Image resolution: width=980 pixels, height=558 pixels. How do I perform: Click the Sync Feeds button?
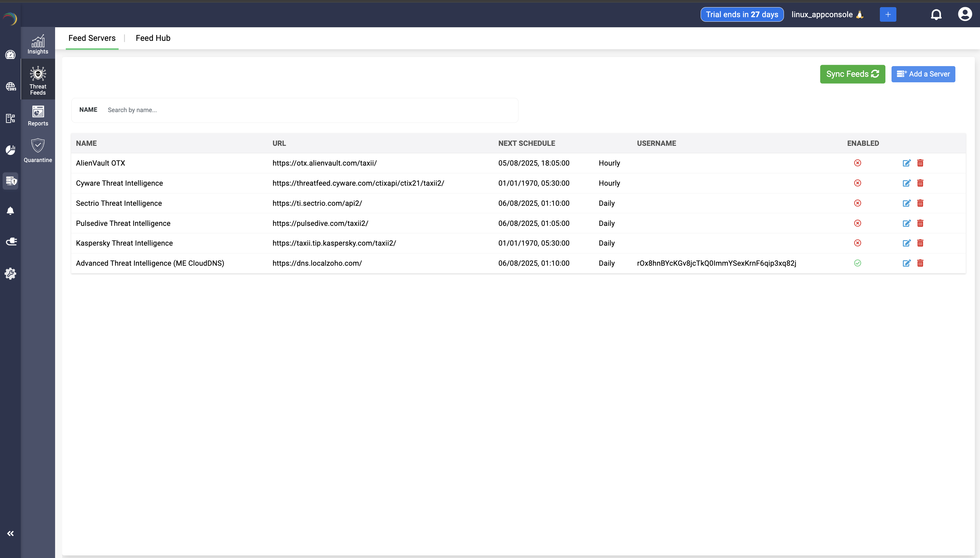point(852,74)
